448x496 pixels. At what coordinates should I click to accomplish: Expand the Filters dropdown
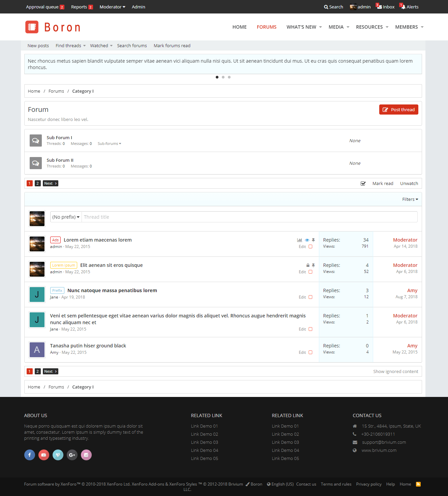pyautogui.click(x=410, y=199)
